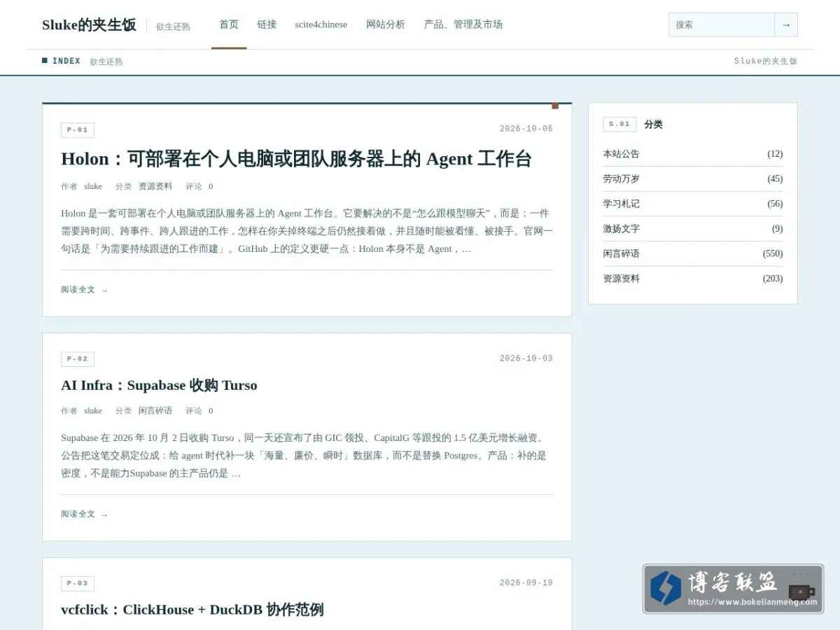The image size is (840, 630).
Task: Open the 学习札记 category in sidebar
Action: coord(622,204)
